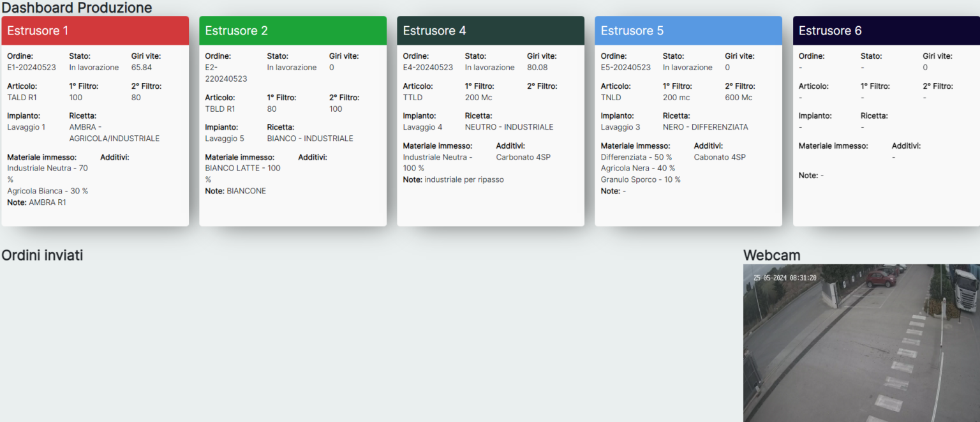Click material Granulo Sporco - 10 %
The height and width of the screenshot is (422, 980).
point(641,180)
